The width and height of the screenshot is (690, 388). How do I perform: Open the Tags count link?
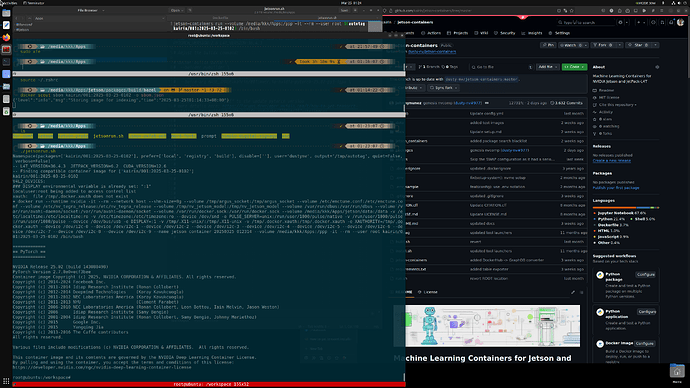450,67
